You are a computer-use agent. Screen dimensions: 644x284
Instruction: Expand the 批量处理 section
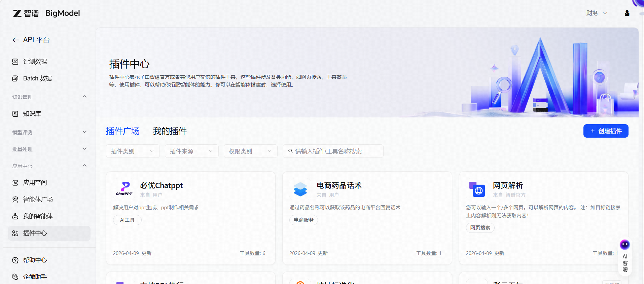84,149
